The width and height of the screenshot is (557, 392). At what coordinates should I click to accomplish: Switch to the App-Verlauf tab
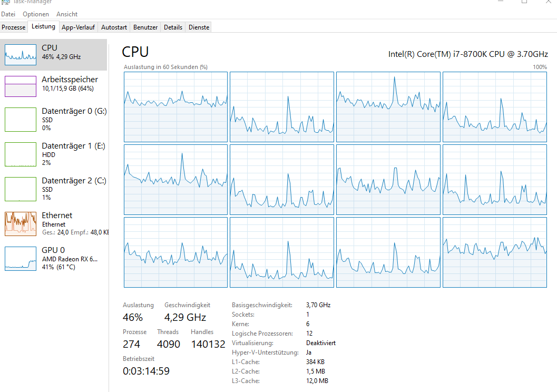pos(78,27)
